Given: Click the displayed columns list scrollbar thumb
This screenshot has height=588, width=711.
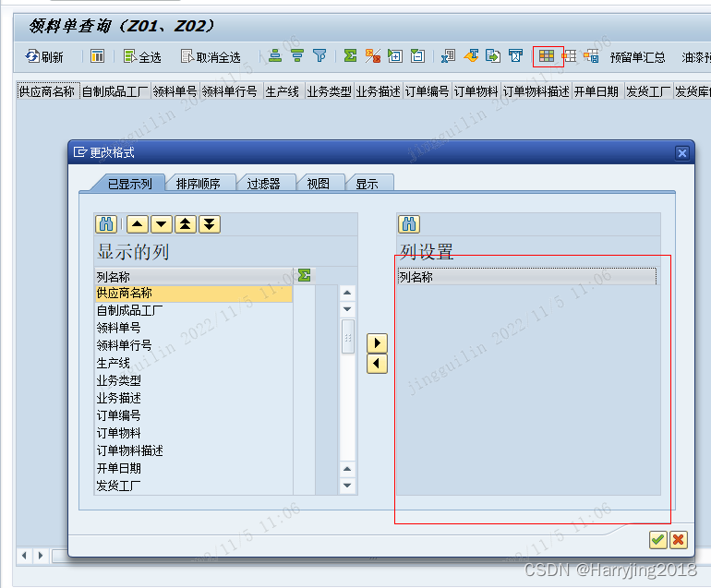Looking at the screenshot, I should 348,337.
